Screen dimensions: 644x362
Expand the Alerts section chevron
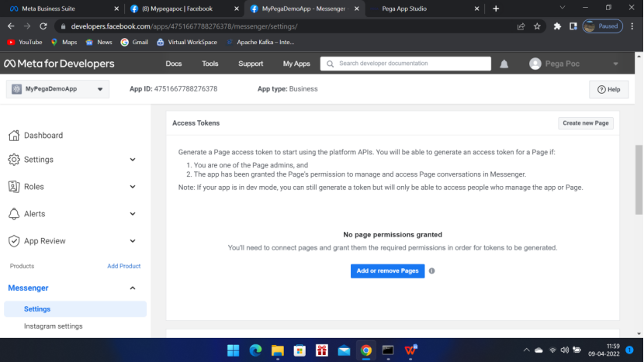click(x=133, y=214)
